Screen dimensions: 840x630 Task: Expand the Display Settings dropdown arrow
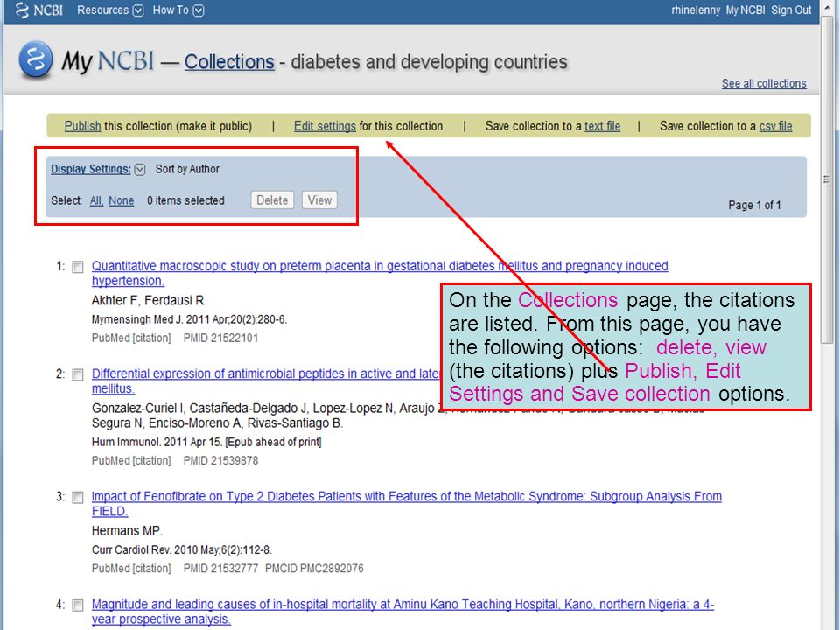click(140, 169)
